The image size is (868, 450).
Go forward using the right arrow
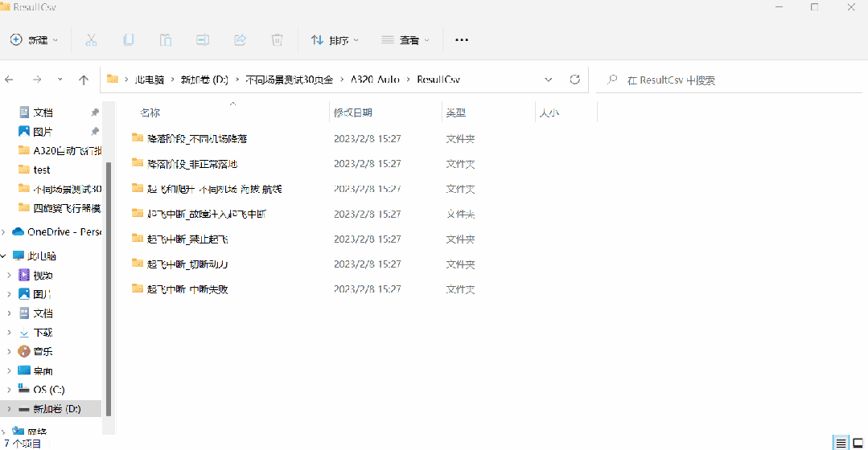click(37, 80)
